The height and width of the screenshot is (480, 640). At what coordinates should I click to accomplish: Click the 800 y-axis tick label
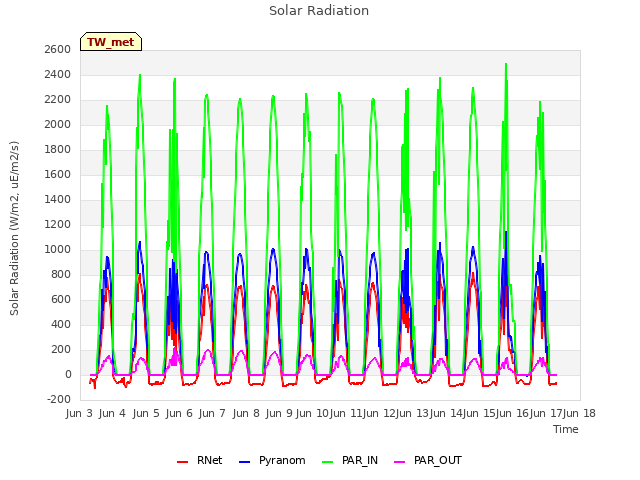coord(62,274)
